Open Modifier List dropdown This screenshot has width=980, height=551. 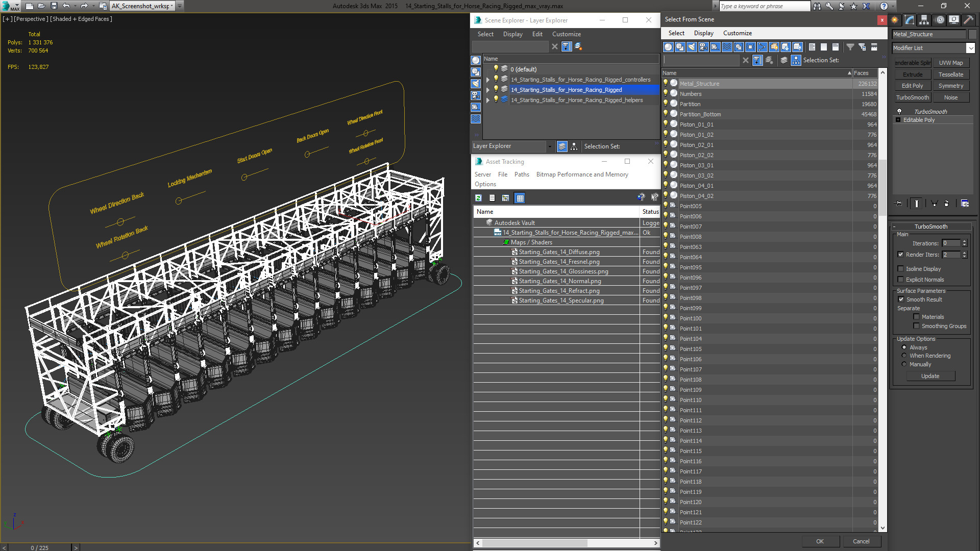[970, 48]
